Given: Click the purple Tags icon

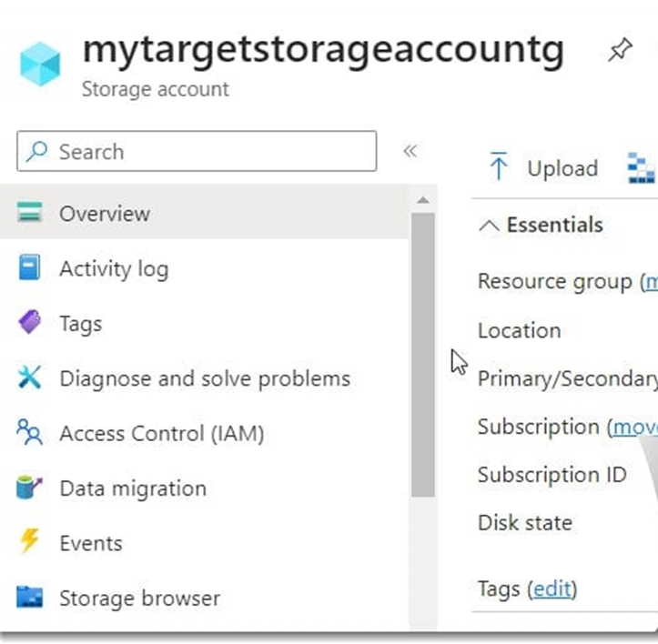Looking at the screenshot, I should coord(29,322).
